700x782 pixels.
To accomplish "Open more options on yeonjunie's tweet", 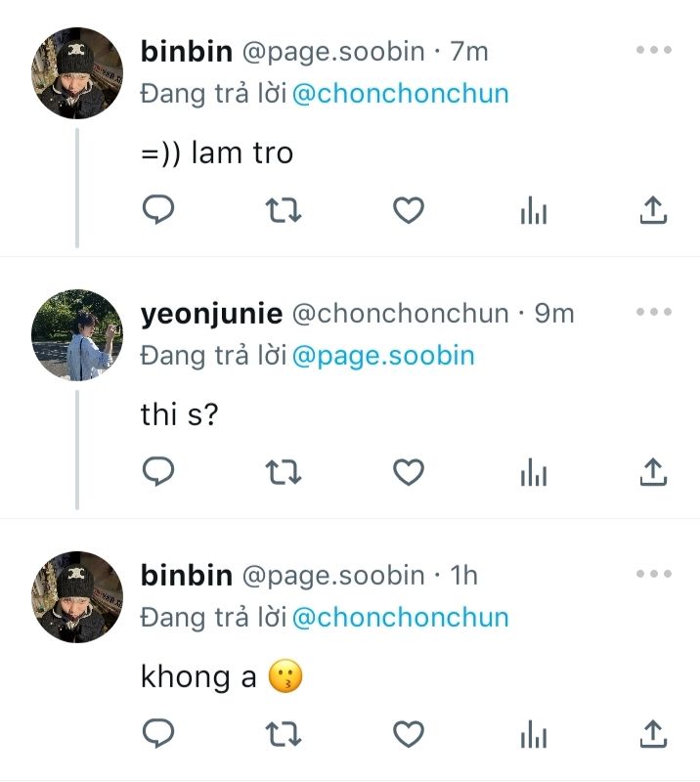I will (x=653, y=313).
